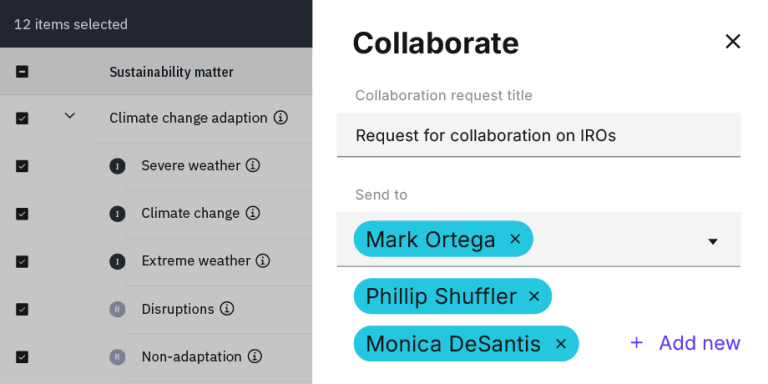Remove Phillip Shuffler chip
Screen dimensions: 768x384
534,296
